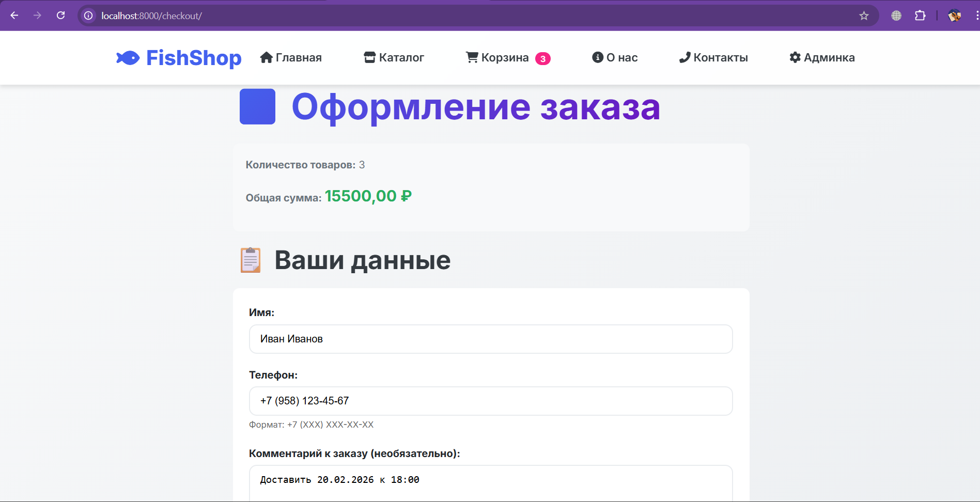Open the gear icon beside Админка
The width and height of the screenshot is (980, 502).
click(x=794, y=57)
